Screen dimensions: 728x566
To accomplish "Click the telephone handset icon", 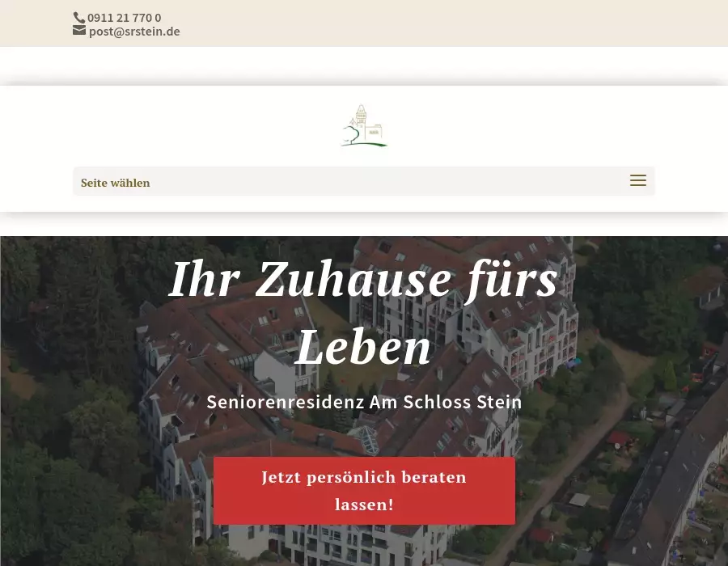I will tap(79, 18).
